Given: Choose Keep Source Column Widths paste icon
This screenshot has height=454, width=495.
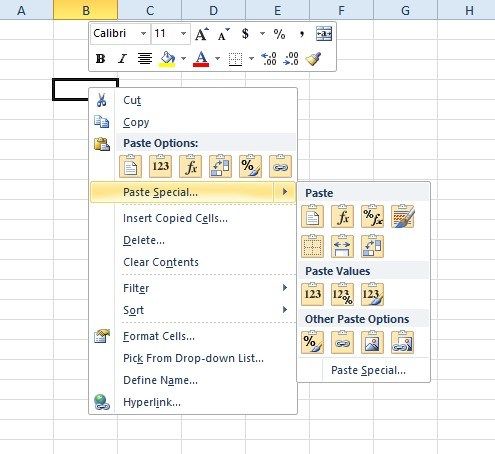Looking at the screenshot, I should click(342, 246).
